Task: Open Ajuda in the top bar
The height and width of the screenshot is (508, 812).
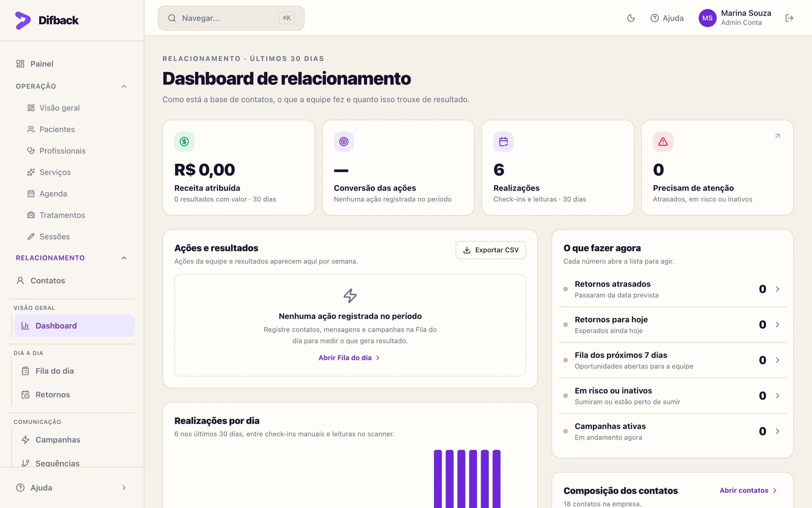Action: (x=667, y=18)
